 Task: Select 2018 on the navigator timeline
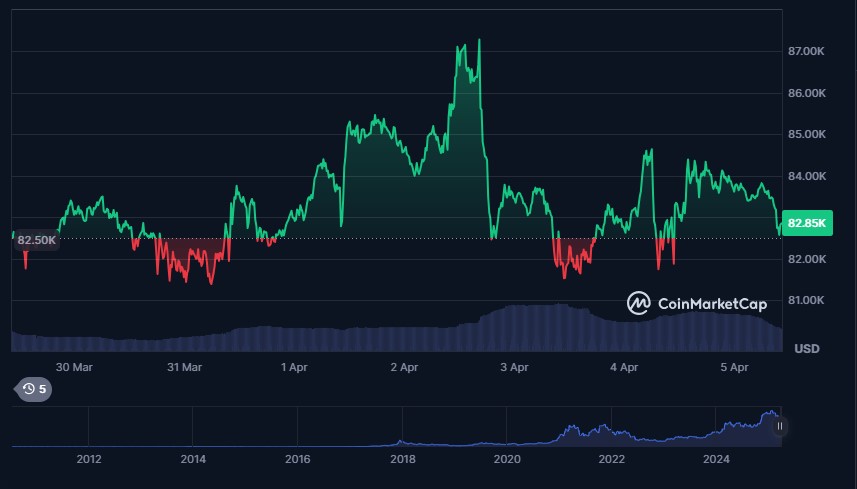coord(403,459)
